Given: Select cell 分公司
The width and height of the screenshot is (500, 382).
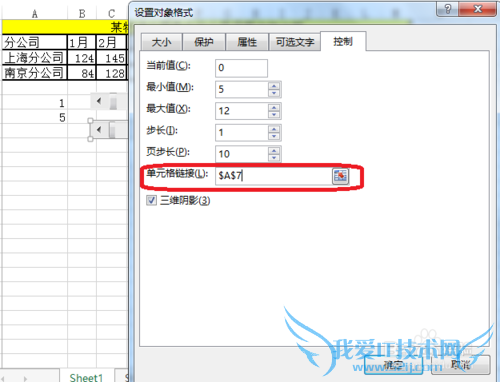Looking at the screenshot, I should (34, 42).
